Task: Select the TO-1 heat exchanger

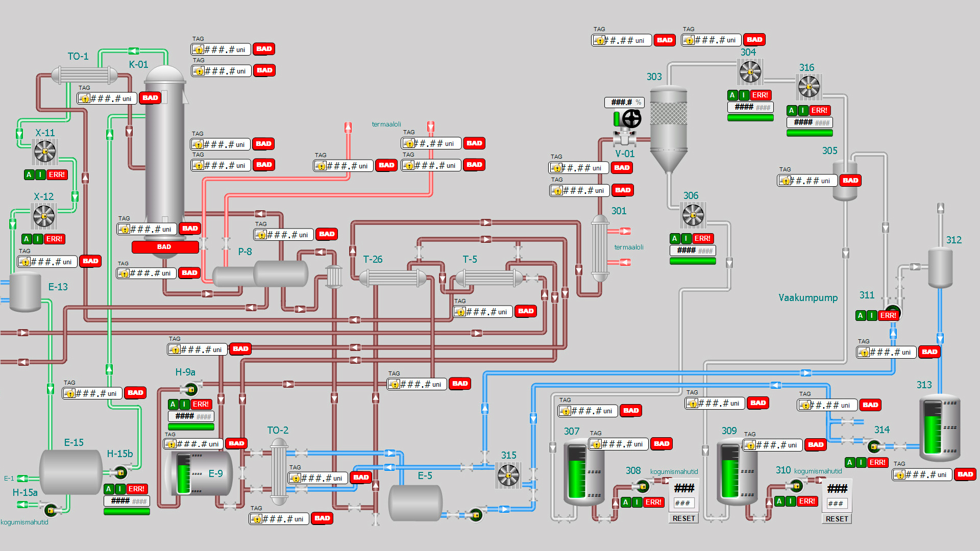Action: coord(84,76)
